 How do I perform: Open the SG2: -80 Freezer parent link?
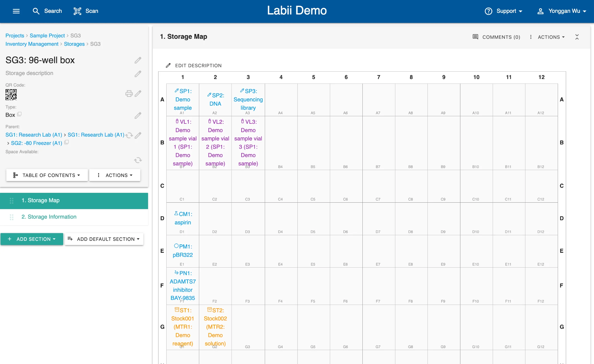37,143
